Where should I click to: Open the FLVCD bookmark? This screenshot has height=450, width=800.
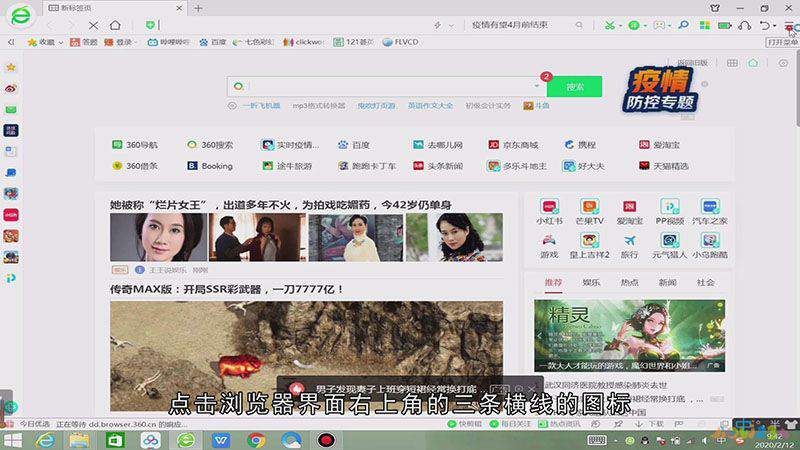[401, 42]
